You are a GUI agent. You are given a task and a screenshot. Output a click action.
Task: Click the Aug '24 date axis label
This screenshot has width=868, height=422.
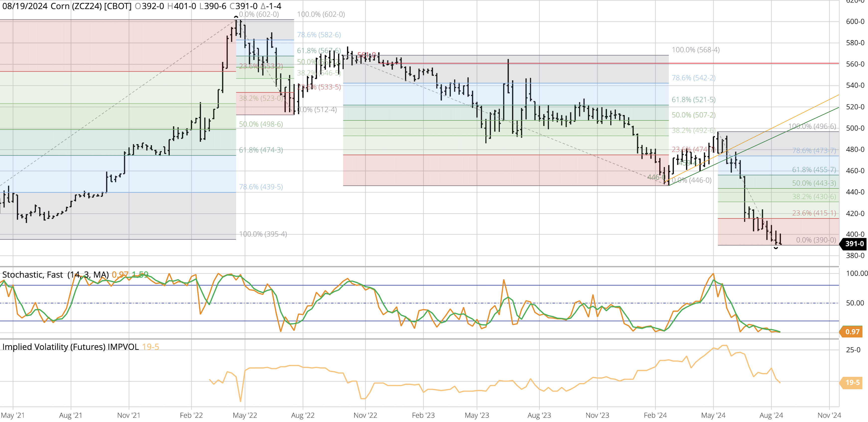[x=771, y=415]
